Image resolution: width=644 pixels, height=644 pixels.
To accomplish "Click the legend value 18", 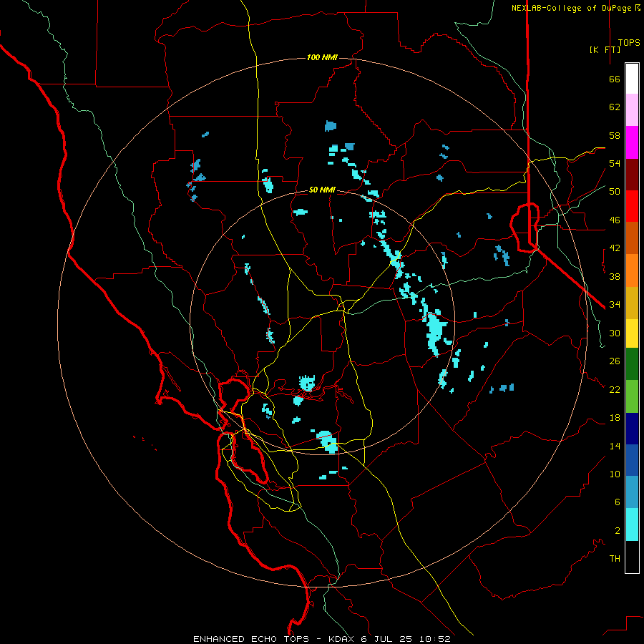I will (615, 418).
